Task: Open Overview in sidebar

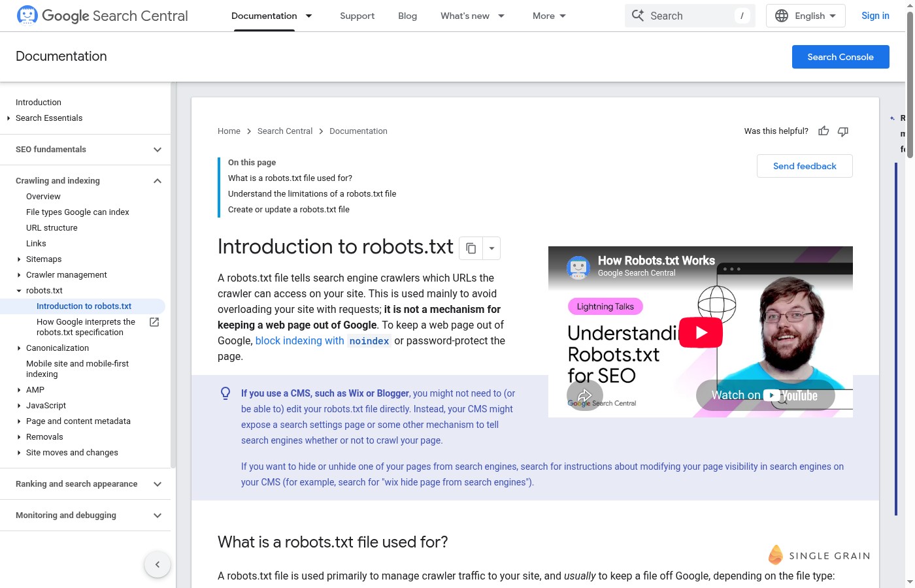Action: point(43,197)
